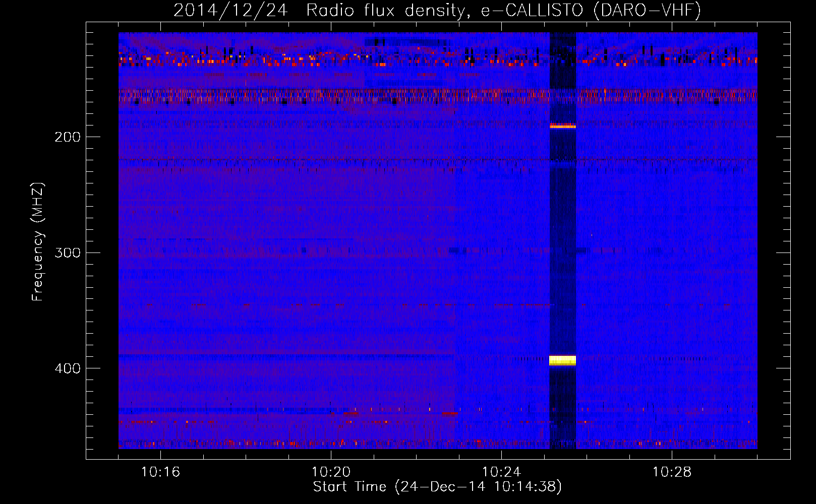Screen dimensions: 816x504
Task: Click the bright yellow burst near 400 MHz
Action: click(x=562, y=360)
